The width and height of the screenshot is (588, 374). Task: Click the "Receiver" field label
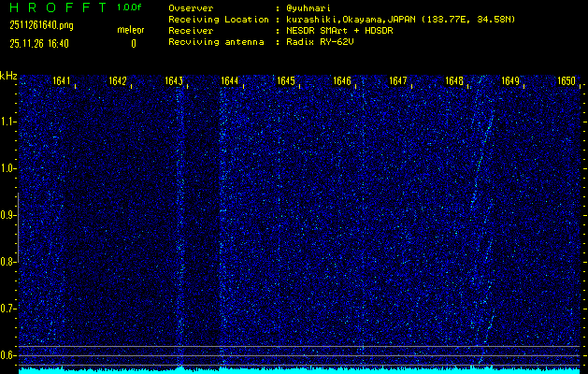191,31
